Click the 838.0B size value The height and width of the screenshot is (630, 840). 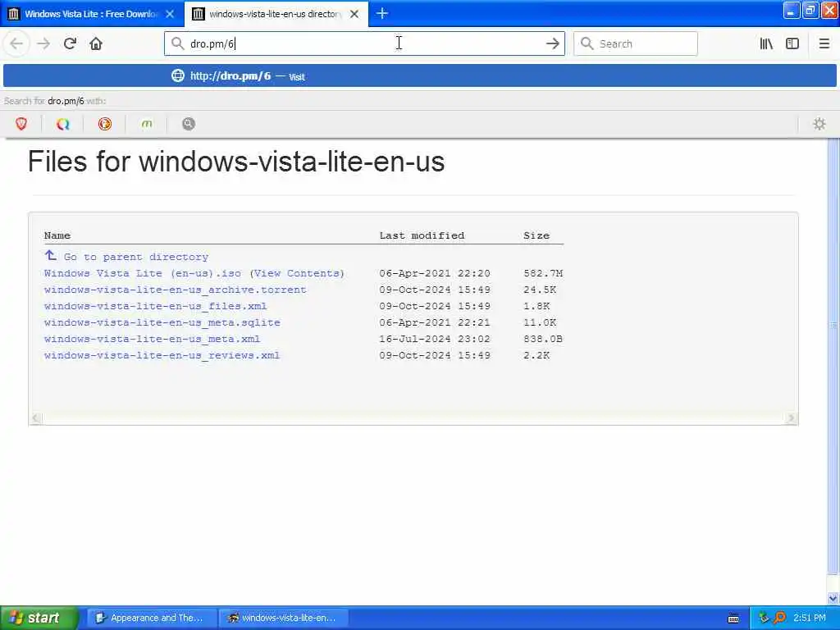click(543, 339)
